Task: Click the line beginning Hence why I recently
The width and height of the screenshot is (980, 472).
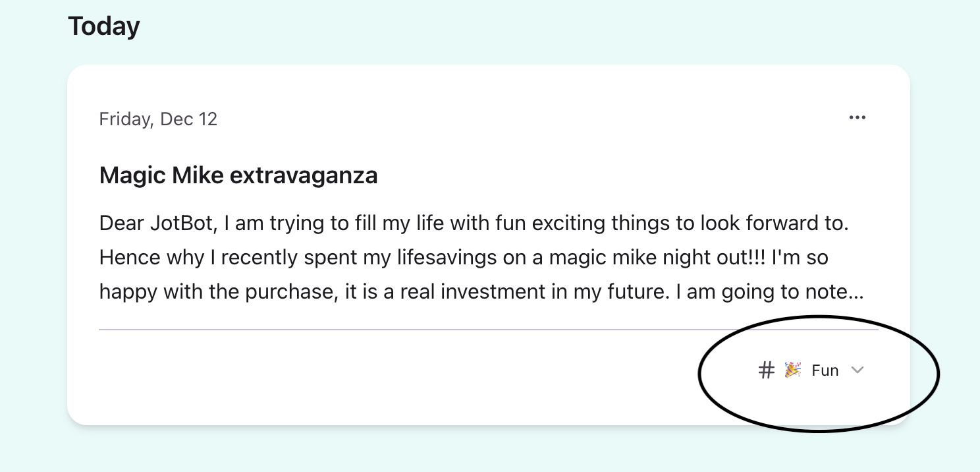Action: pos(463,257)
